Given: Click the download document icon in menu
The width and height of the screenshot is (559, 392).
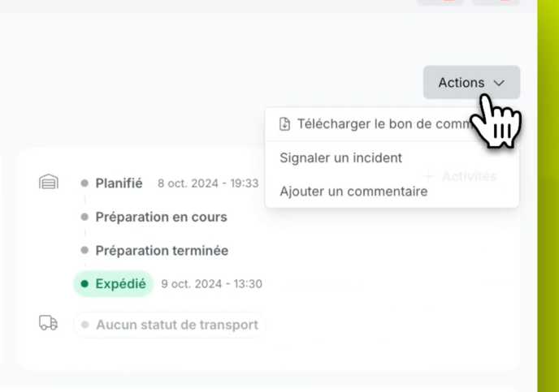Looking at the screenshot, I should point(284,124).
